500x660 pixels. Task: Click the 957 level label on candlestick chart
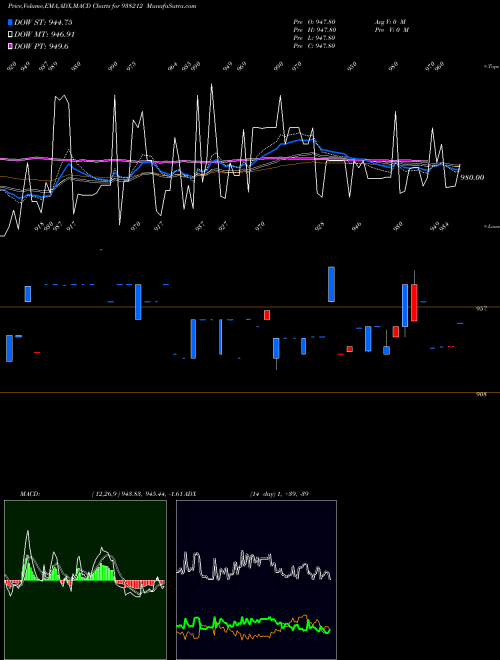pyautogui.click(x=481, y=309)
